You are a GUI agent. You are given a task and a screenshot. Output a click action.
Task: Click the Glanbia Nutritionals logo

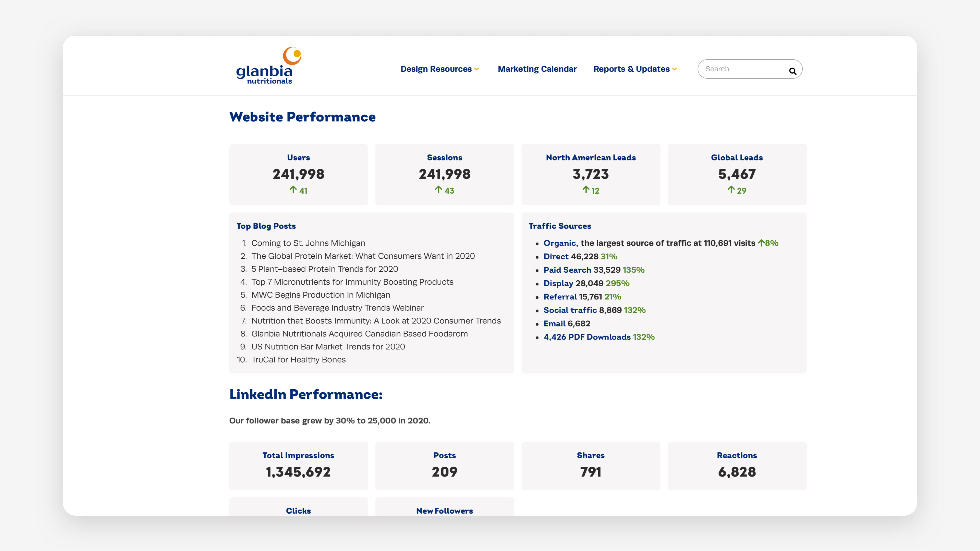pos(268,65)
